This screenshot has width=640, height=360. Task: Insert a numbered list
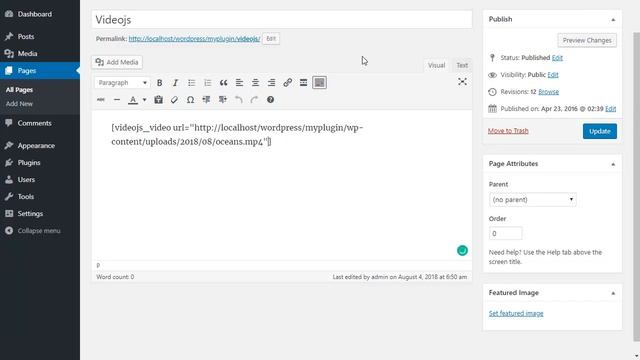point(207,83)
